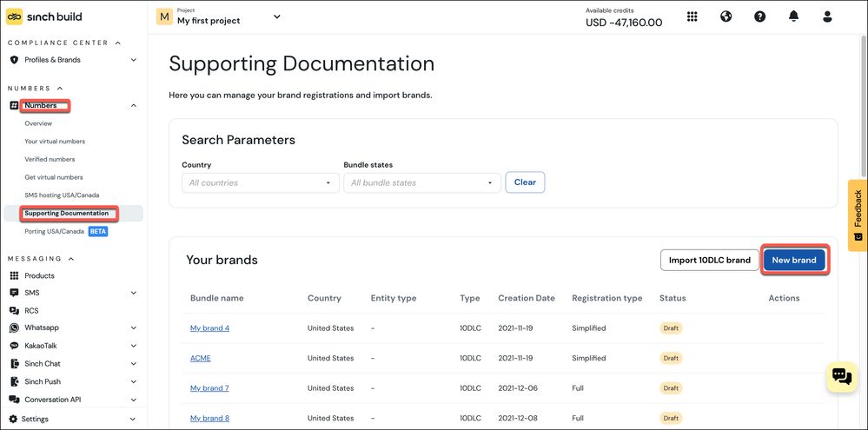The image size is (868, 430).
Task: Click the Available credits amount
Action: coord(624,23)
